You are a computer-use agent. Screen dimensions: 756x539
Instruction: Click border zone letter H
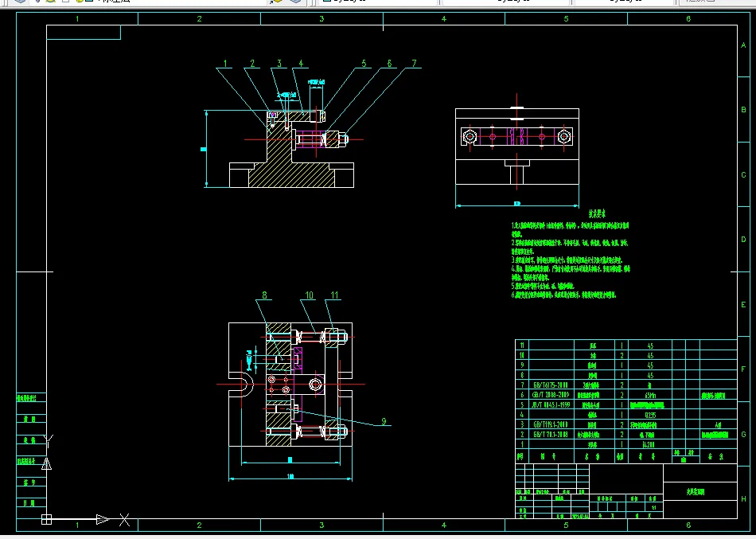pyautogui.click(x=743, y=499)
